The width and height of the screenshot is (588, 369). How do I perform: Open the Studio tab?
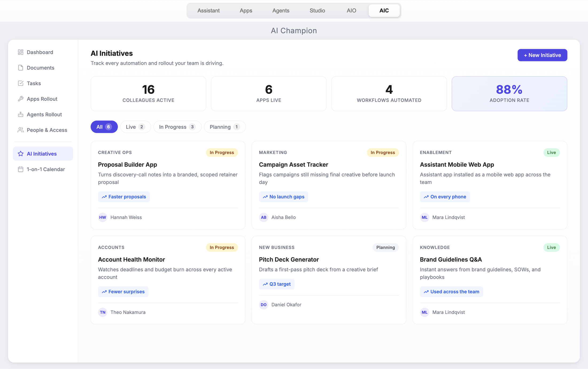click(317, 11)
